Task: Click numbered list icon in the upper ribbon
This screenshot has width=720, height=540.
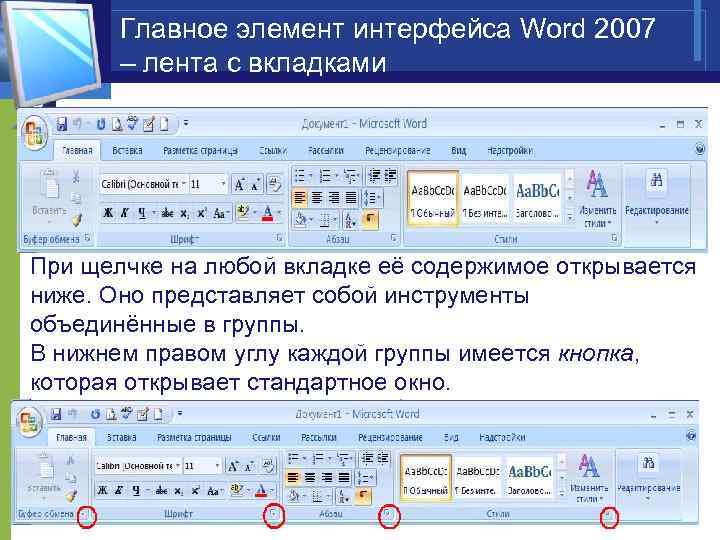Action: [327, 176]
